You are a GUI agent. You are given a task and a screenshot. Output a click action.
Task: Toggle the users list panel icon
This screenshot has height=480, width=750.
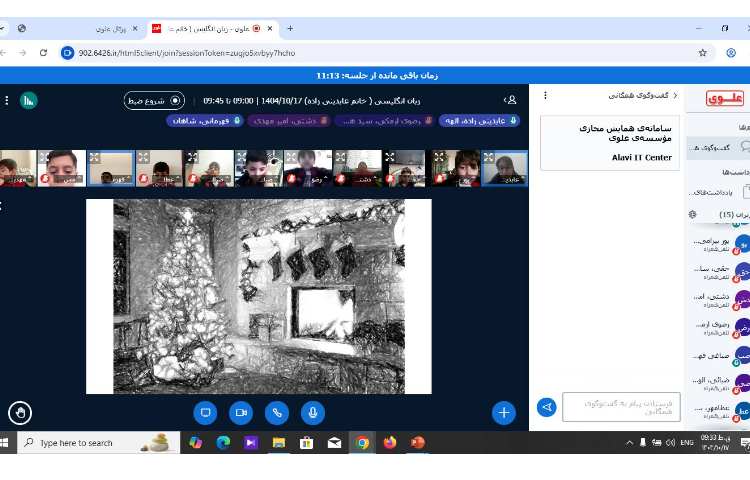pos(511,100)
